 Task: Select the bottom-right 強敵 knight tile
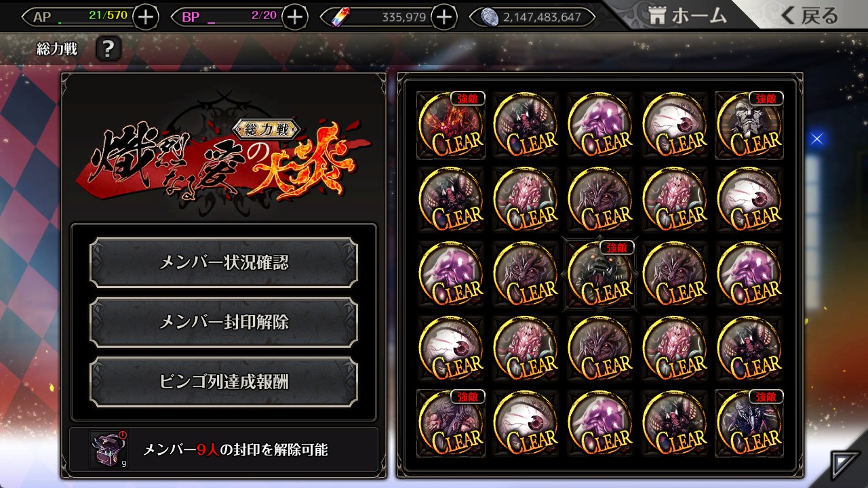tap(749, 424)
